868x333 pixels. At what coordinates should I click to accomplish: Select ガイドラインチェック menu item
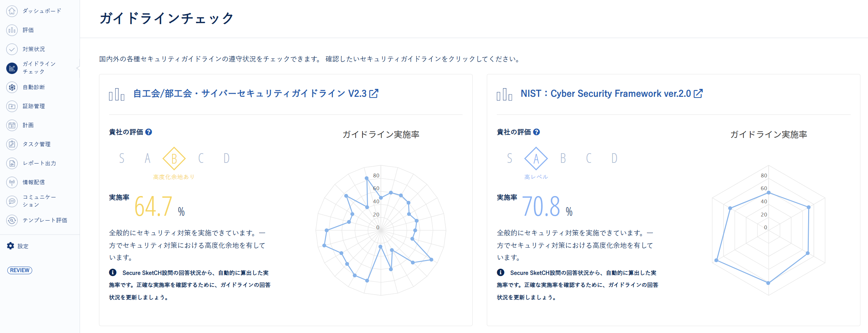point(39,68)
